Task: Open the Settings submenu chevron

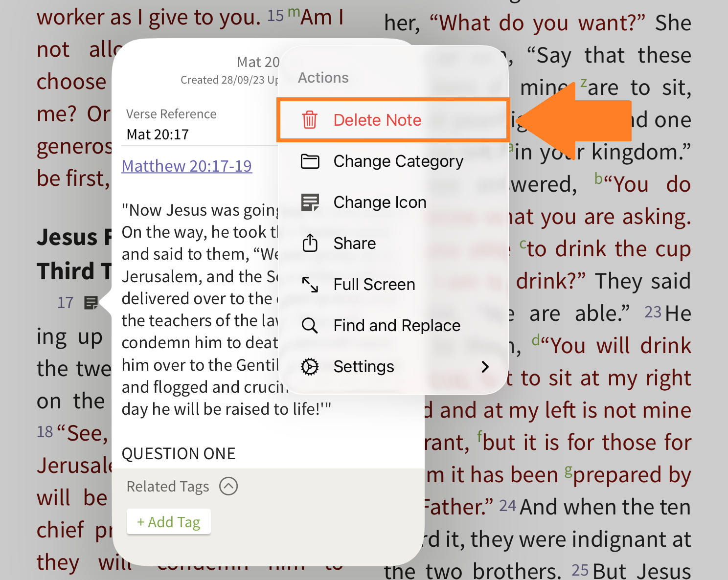Action: point(485,366)
